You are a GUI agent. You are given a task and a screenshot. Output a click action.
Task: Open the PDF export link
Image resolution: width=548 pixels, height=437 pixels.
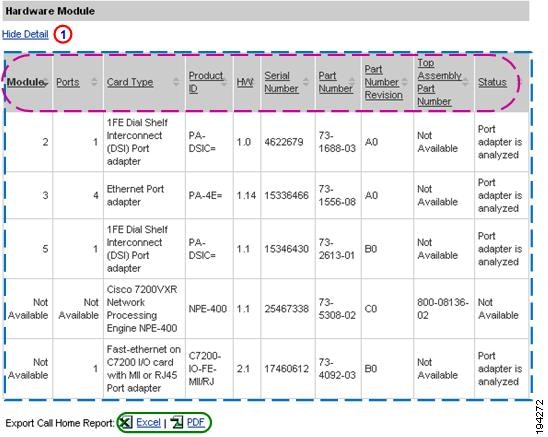[196, 423]
